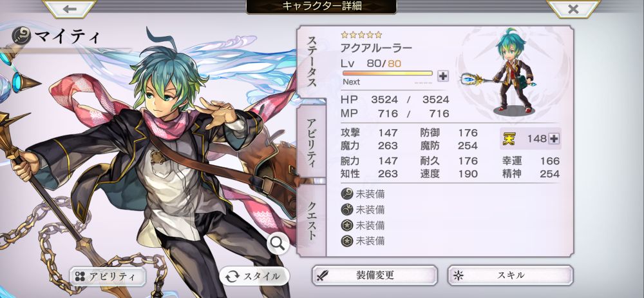Open the アビリティ side tab
Screen dimensions: 644x298
click(311, 142)
